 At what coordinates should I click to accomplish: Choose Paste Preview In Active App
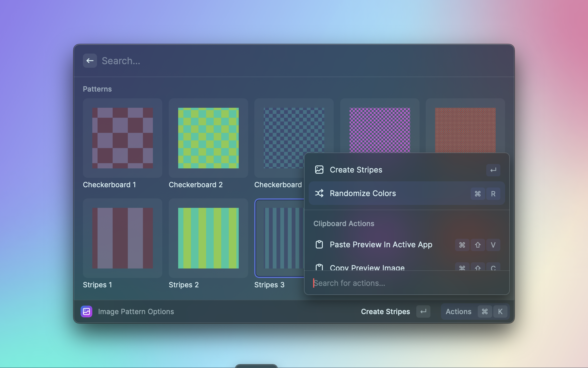click(x=407, y=245)
